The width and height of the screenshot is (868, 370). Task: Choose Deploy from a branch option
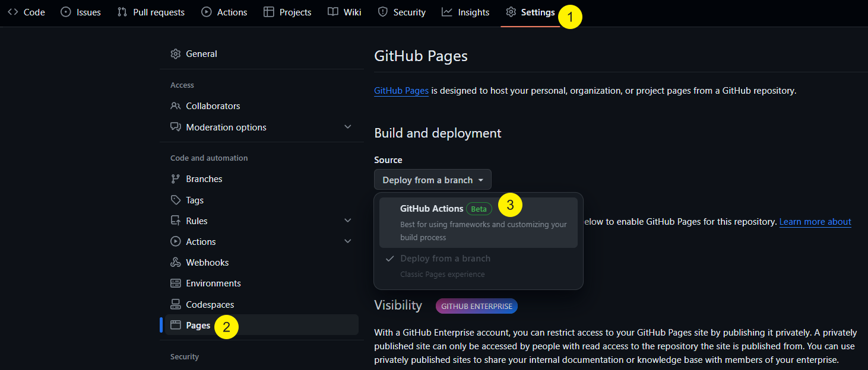tap(445, 259)
